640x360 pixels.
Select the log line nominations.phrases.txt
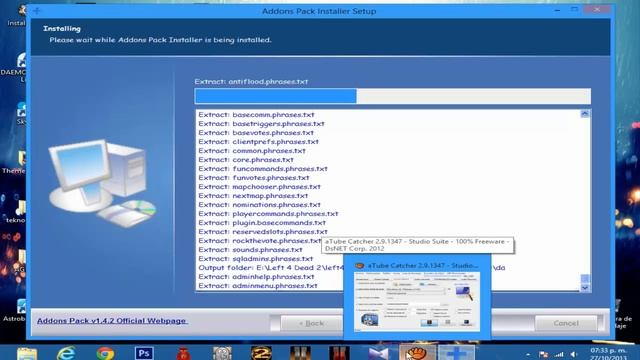260,204
